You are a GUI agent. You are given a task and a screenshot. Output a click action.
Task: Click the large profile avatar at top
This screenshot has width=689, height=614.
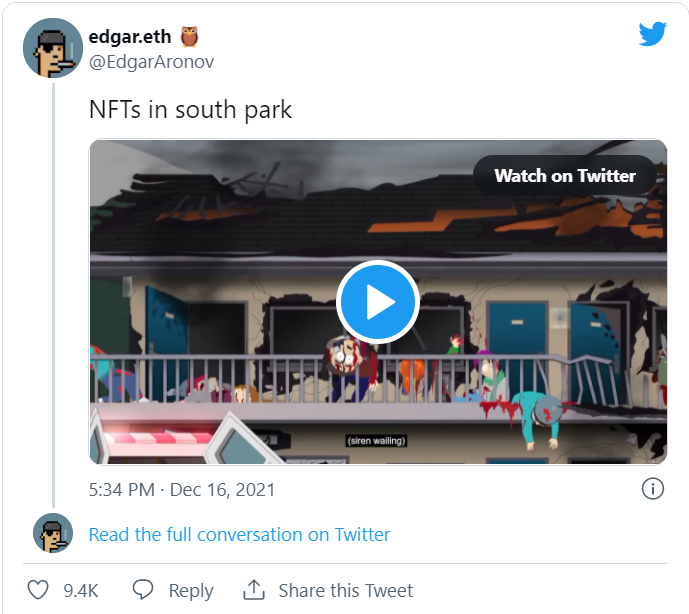tap(52, 47)
